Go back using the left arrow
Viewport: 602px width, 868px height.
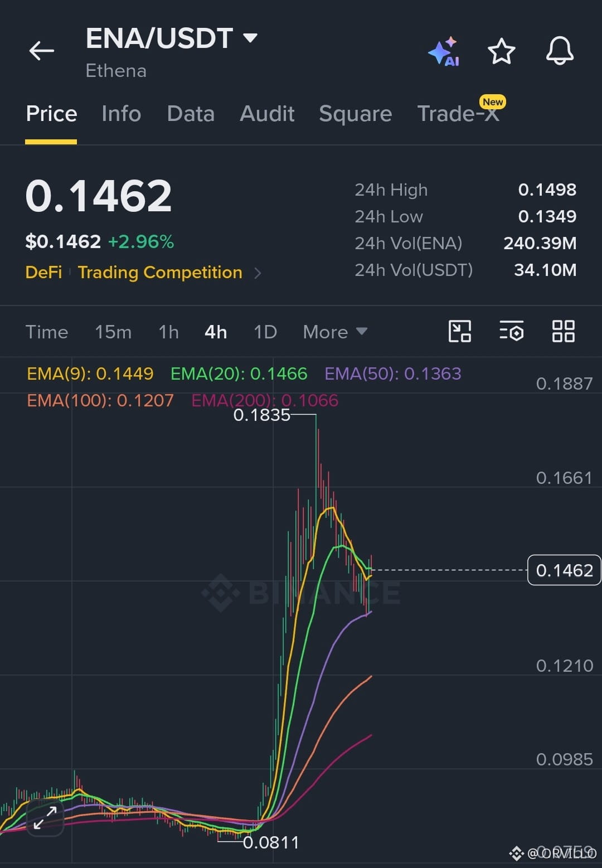point(42,51)
